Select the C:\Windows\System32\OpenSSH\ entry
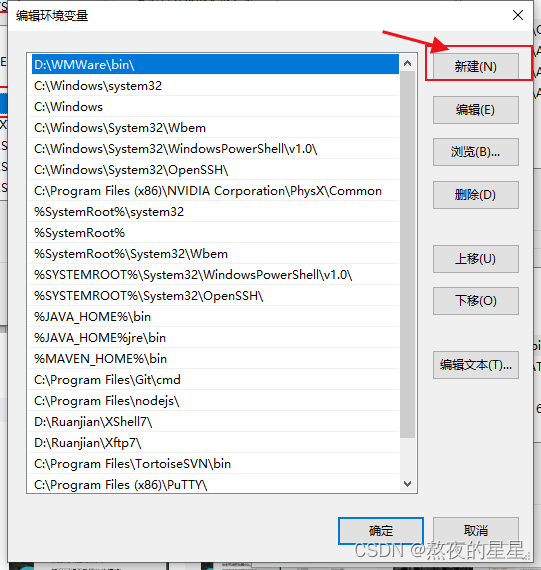Viewport: 541px width, 570px height. coord(214,170)
